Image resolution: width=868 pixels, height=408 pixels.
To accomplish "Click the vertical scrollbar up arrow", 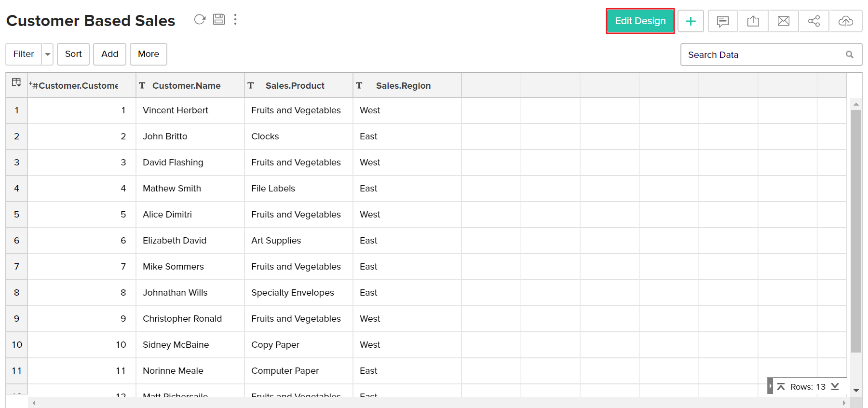I will pyautogui.click(x=856, y=104).
